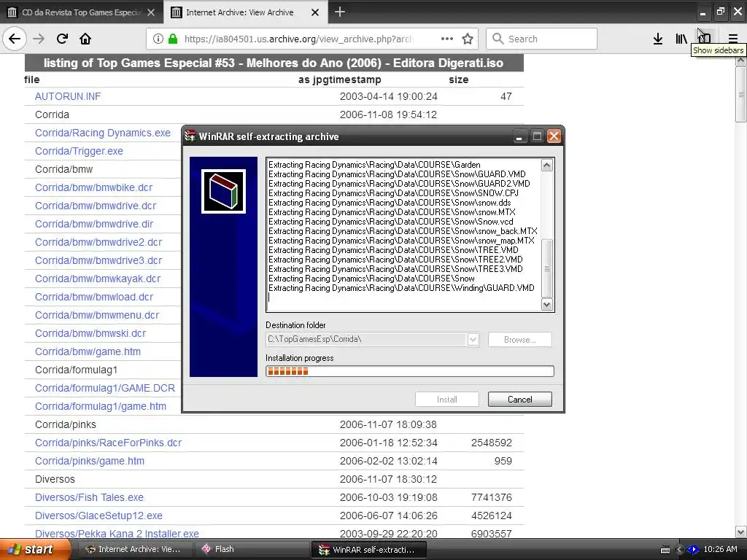Image resolution: width=747 pixels, height=560 pixels.
Task: Open the library bookshelf icon
Action: click(x=681, y=39)
